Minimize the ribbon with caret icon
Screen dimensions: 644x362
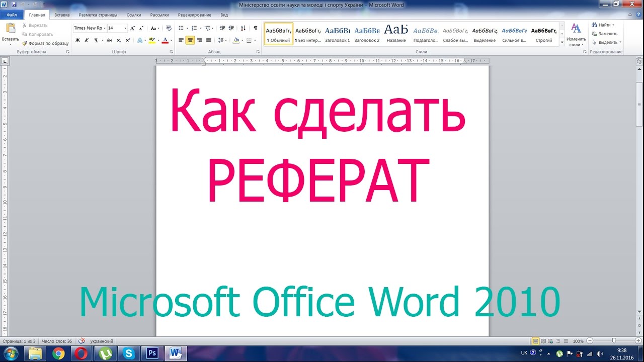click(x=631, y=15)
